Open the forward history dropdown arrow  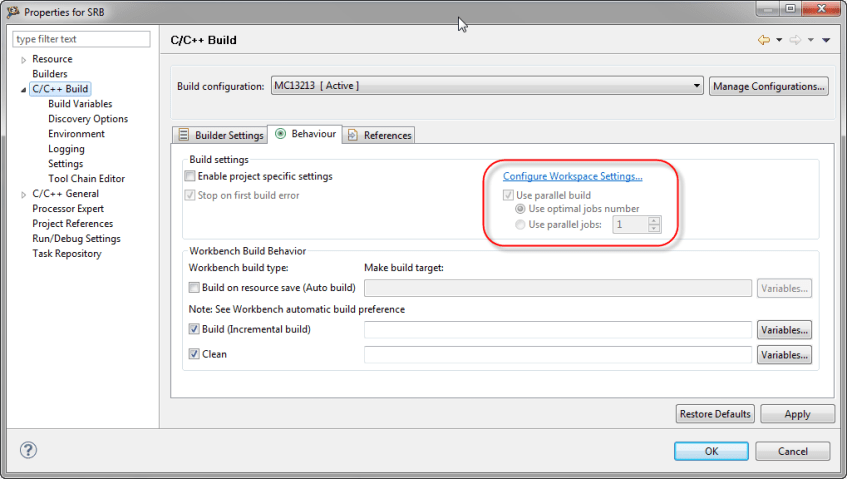(810, 40)
